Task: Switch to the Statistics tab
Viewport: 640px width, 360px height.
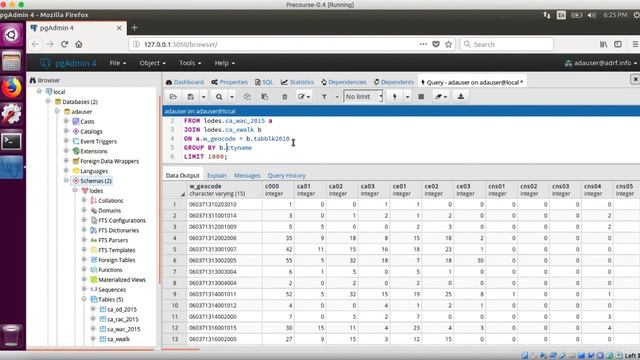Action: (x=297, y=82)
